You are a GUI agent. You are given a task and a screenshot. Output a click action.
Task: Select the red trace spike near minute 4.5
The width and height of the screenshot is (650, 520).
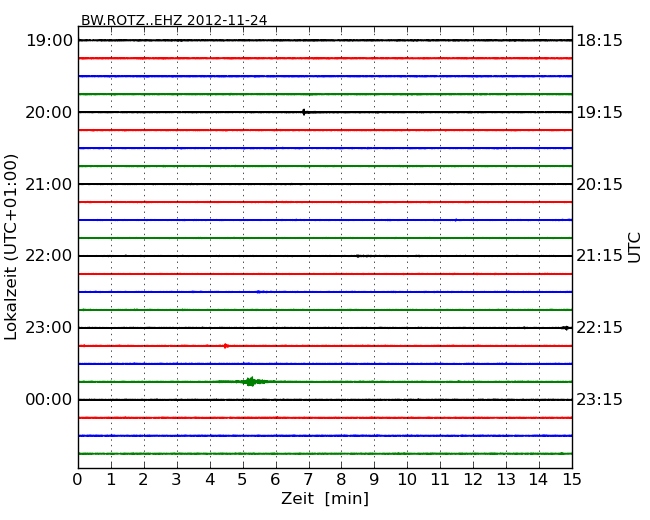coord(226,346)
